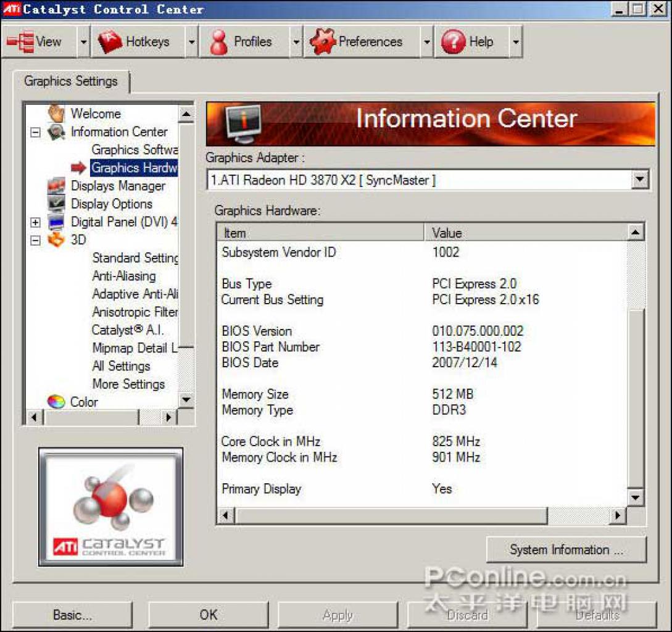Click hardware list scroll left arrow
Viewport: 672px width, 632px height.
click(x=226, y=515)
